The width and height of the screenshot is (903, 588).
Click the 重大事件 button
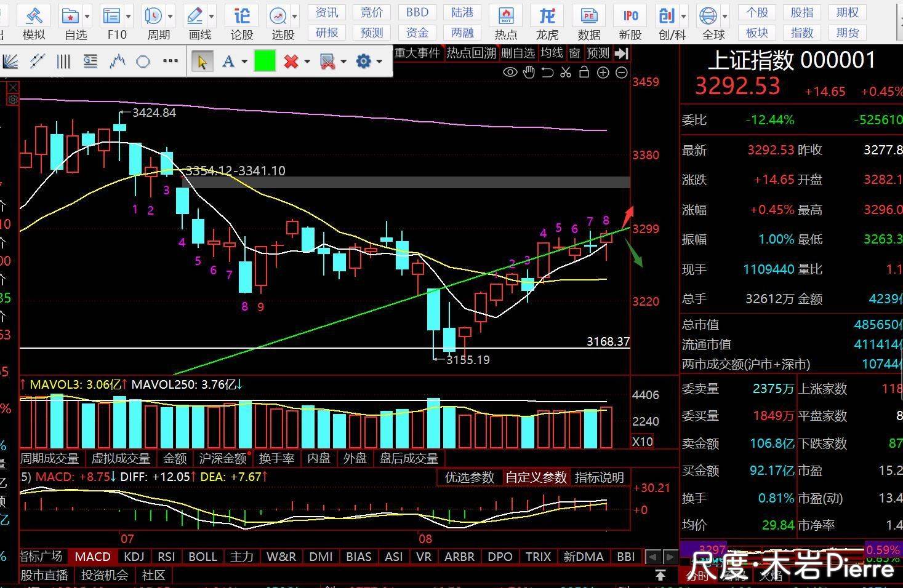coord(417,54)
